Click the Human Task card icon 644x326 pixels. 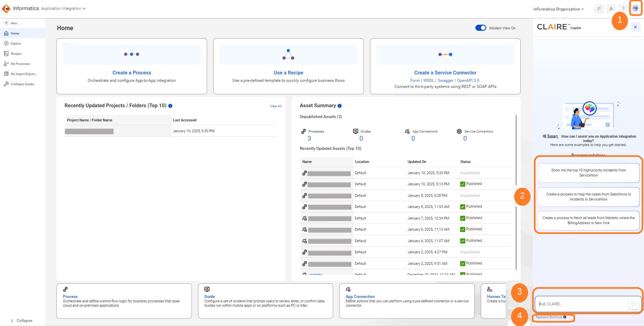click(490, 289)
